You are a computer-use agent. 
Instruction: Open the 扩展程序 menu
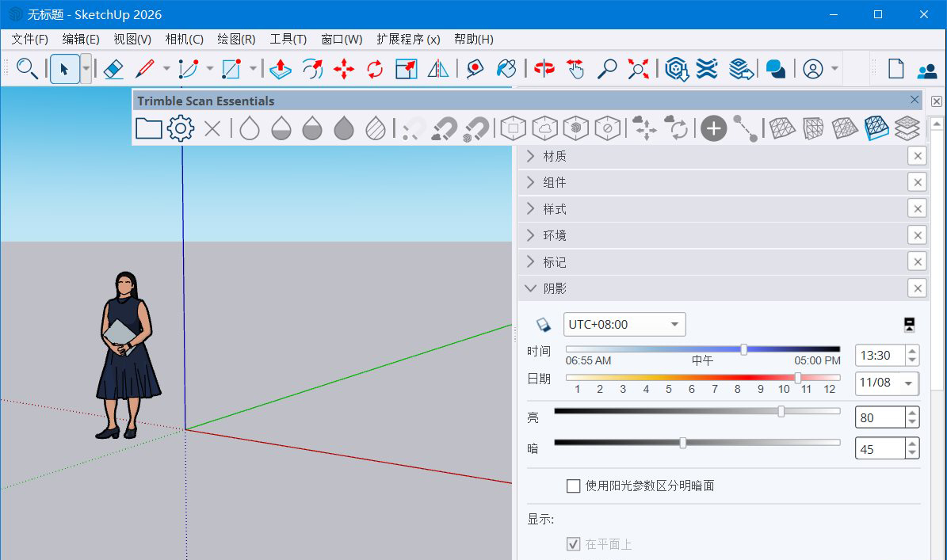408,39
